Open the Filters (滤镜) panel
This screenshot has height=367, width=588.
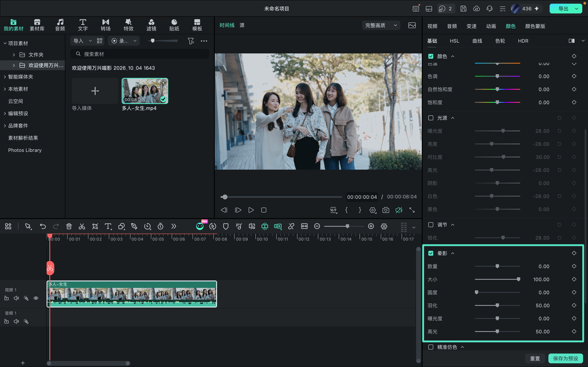pyautogui.click(x=151, y=25)
